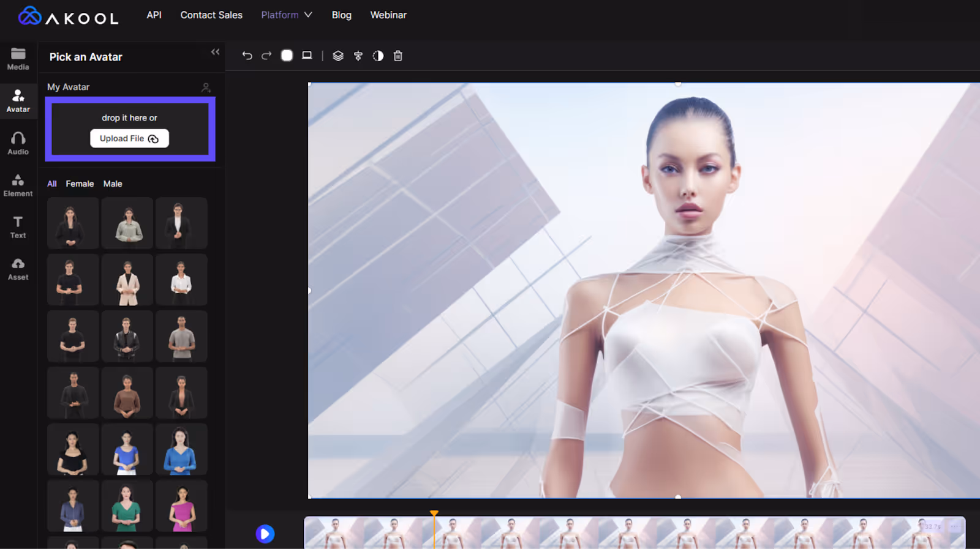The height and width of the screenshot is (549, 980).
Task: Select the woman in black blazer avatar
Action: [72, 223]
